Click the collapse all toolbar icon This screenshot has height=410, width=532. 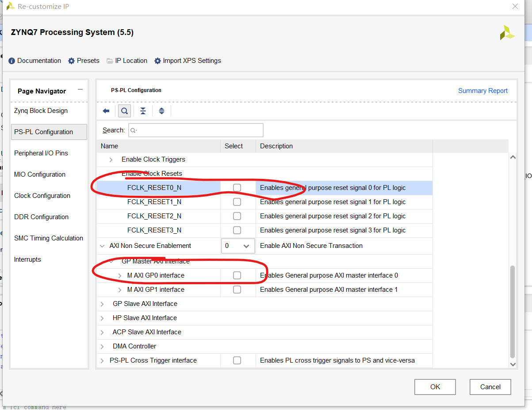pos(143,111)
